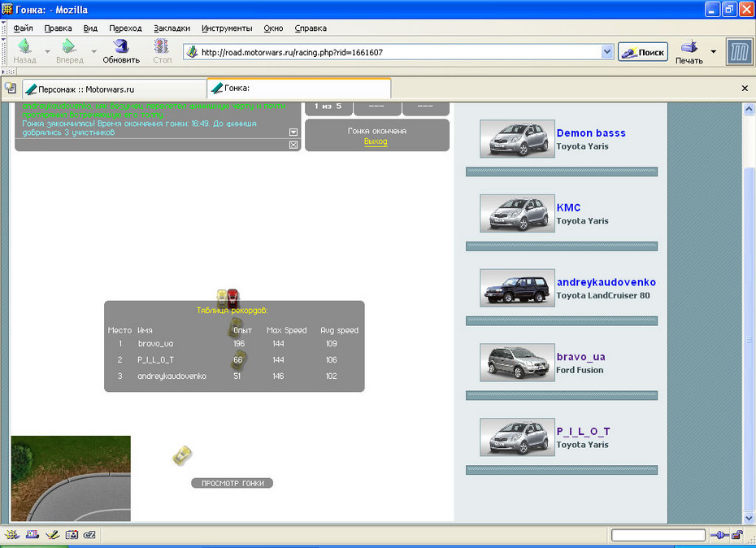Click the page scrollbar up arrow
This screenshot has width=756, height=548.
tap(749, 109)
